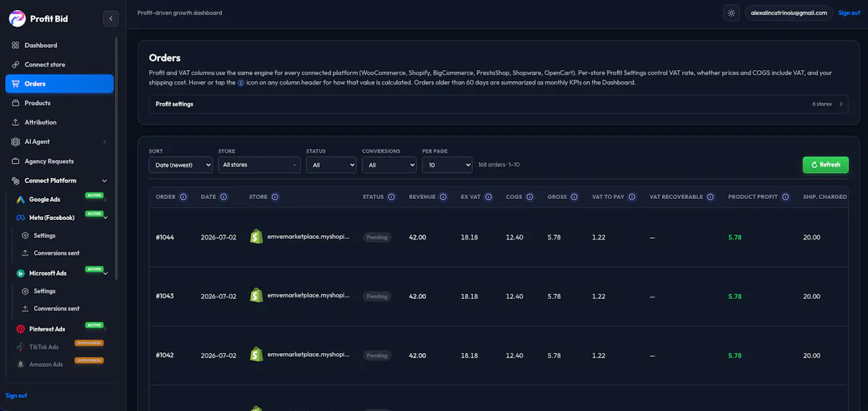Click info icon next to EX VAT header

point(488,197)
